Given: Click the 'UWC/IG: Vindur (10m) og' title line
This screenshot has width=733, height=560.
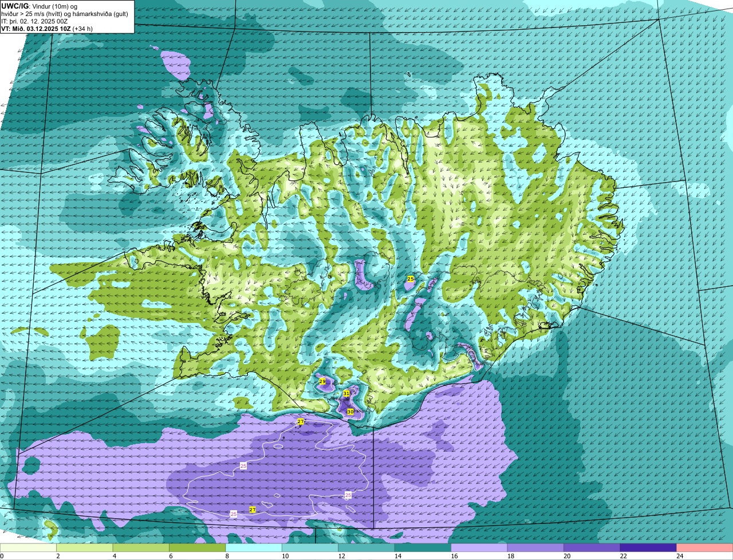Looking at the screenshot, I should tap(40, 6).
